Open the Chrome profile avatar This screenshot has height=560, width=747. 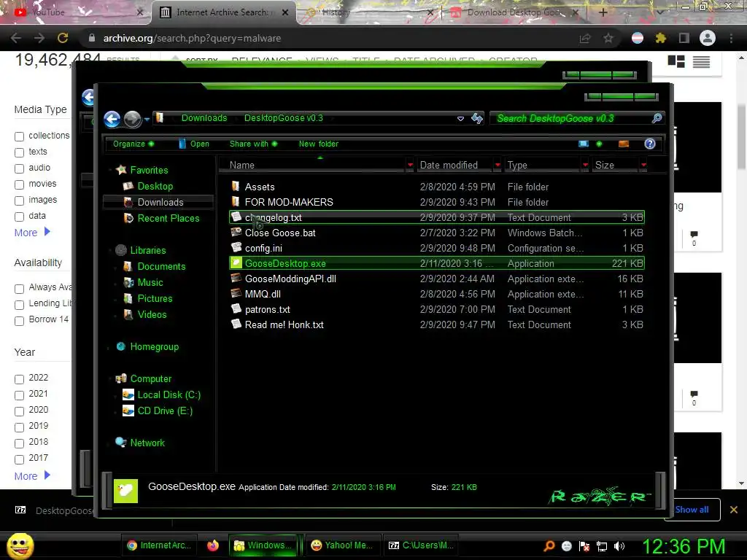click(708, 38)
